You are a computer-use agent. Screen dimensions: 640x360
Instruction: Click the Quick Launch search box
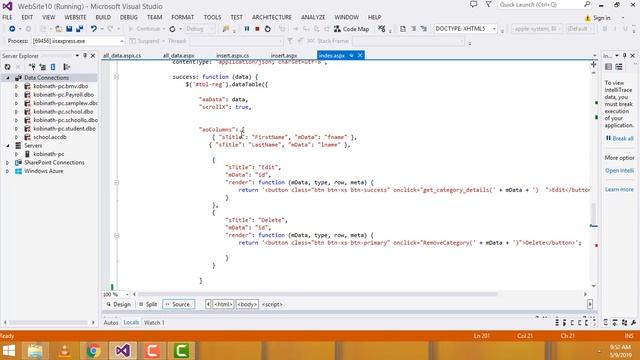(544, 4)
